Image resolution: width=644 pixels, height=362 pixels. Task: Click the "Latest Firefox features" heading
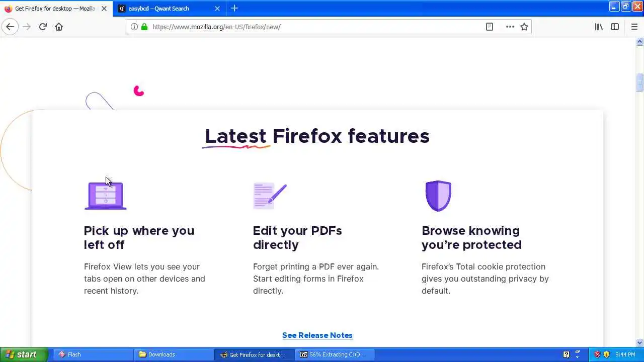click(x=317, y=136)
